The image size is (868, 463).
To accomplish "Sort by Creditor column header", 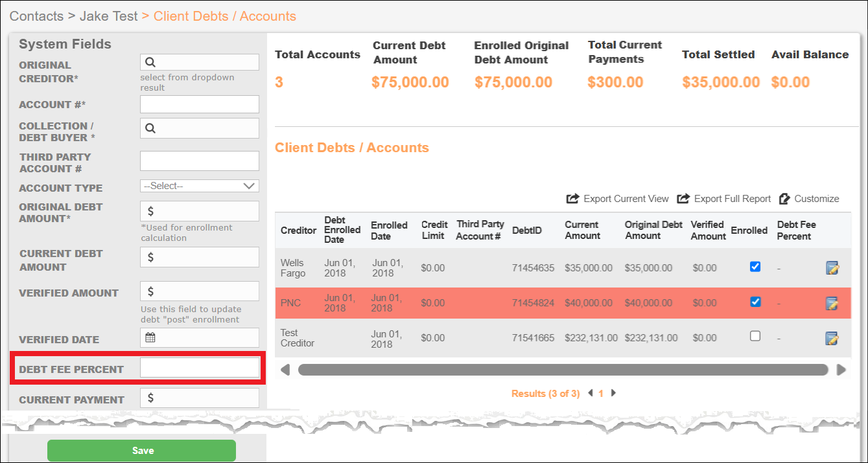I will pos(298,231).
